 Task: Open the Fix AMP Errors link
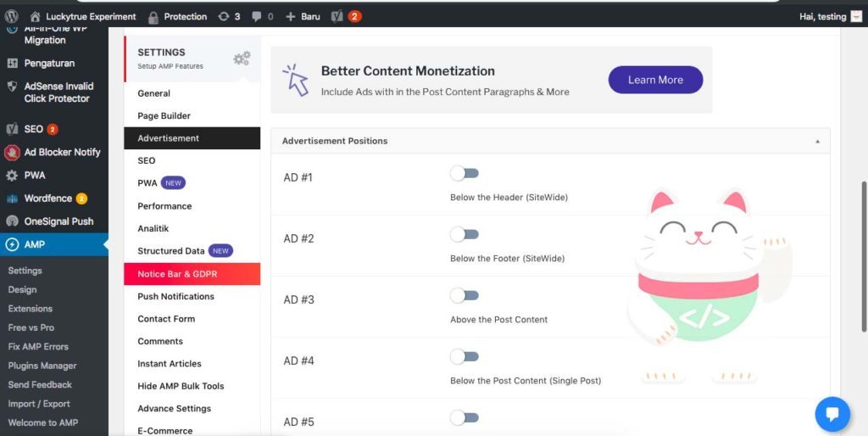[38, 346]
